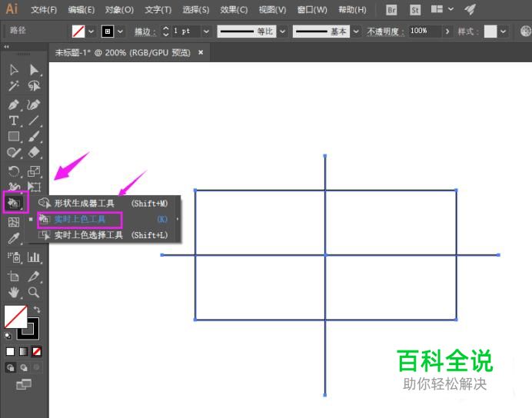532x418 pixels.
Task: Open graphic style dropdown
Action: [503, 32]
